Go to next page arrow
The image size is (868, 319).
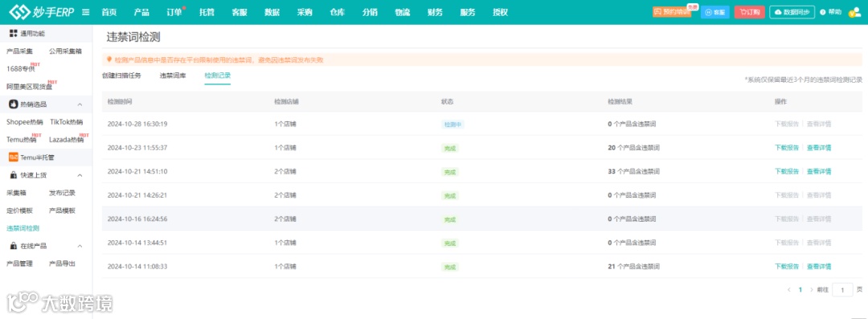(812, 289)
